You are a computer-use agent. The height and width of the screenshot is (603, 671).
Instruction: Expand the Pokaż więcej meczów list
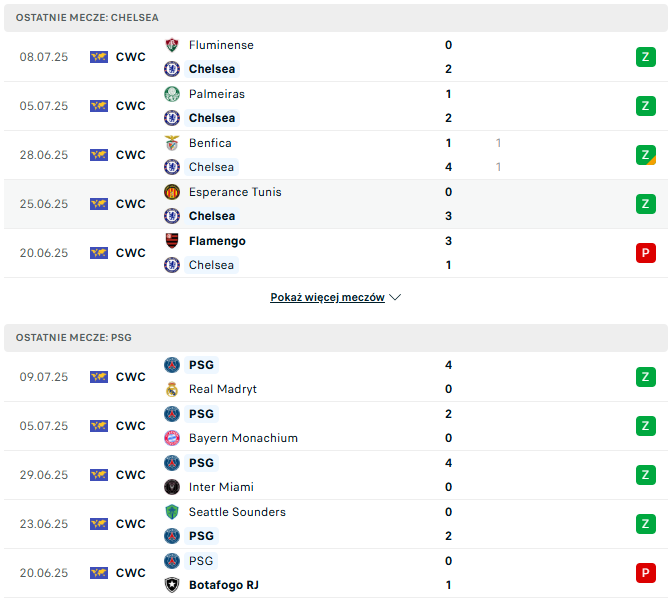click(x=327, y=297)
